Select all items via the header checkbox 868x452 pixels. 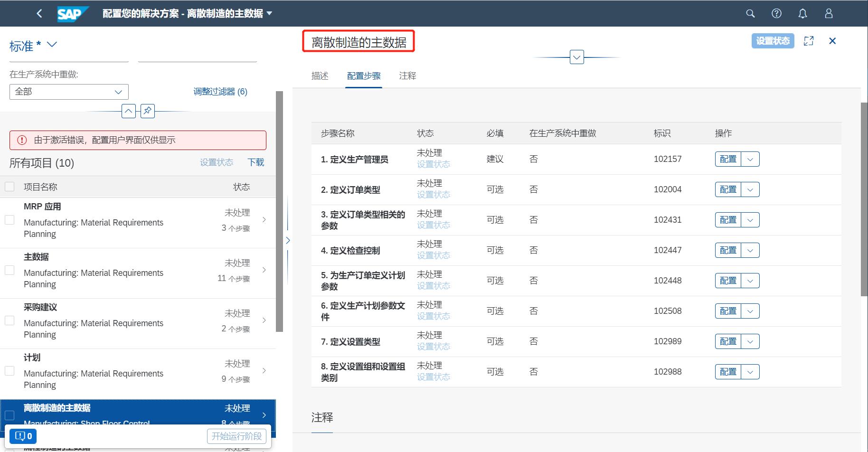click(9, 186)
